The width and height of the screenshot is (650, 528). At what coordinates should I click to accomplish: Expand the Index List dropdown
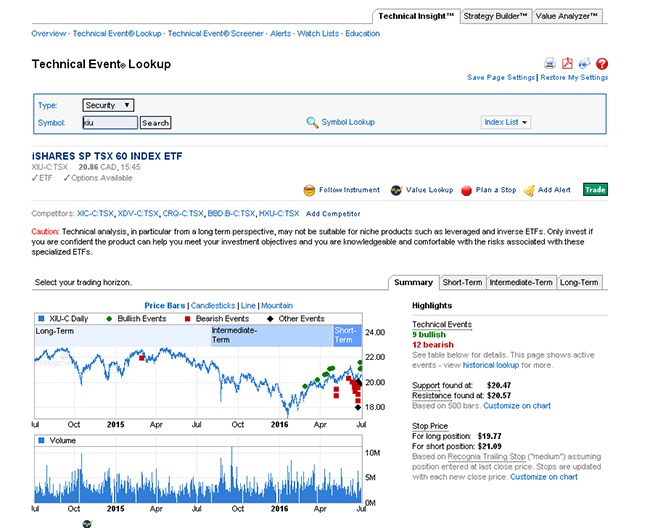click(506, 122)
